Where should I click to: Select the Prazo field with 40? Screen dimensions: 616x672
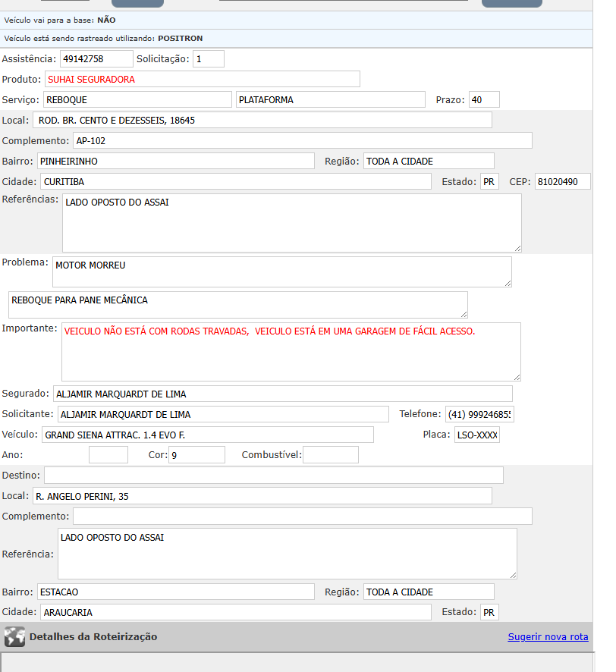484,99
